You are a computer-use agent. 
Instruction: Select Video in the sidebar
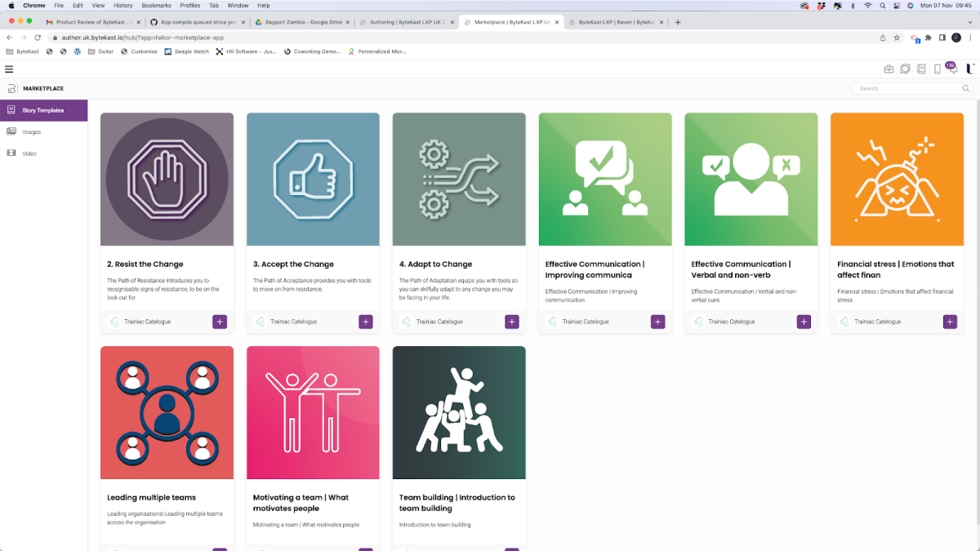tap(43, 153)
